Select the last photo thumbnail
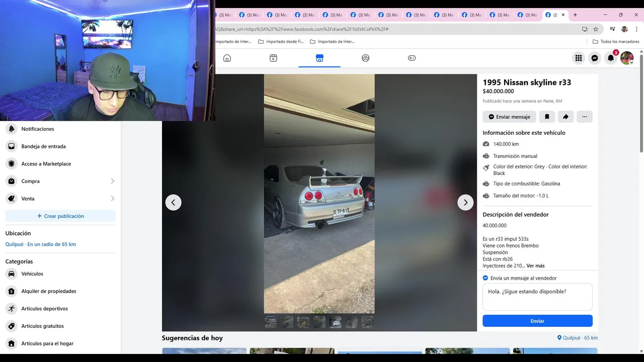The image size is (644, 362). [x=367, y=322]
